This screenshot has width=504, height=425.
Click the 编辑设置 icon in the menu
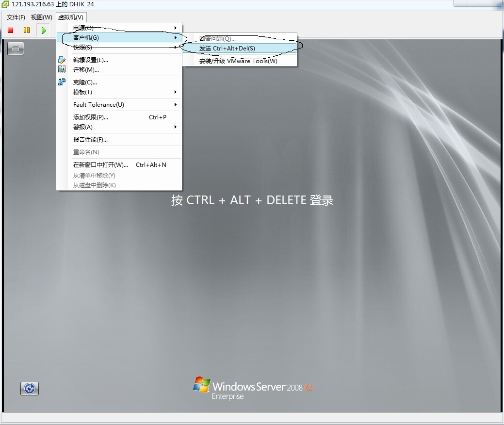pyautogui.click(x=62, y=60)
